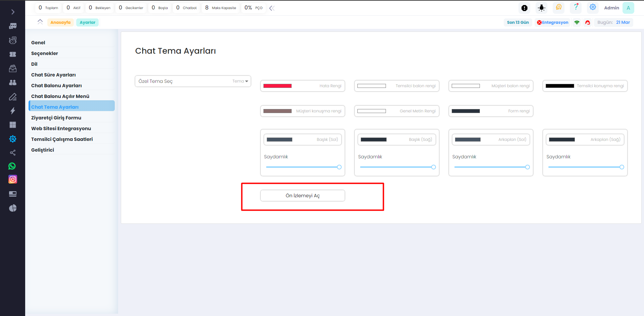Pick the Genel Metin Rengi swatch
The height and width of the screenshot is (316, 644).
(371, 111)
